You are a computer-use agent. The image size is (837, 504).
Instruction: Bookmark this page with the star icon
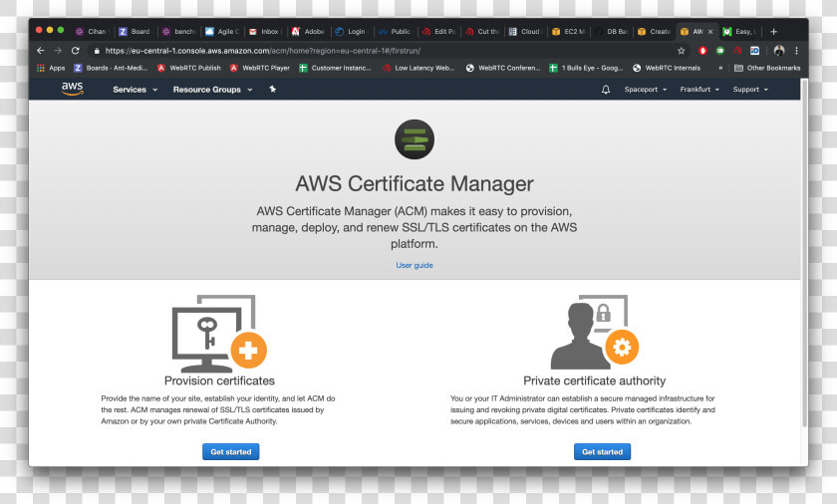click(x=682, y=51)
